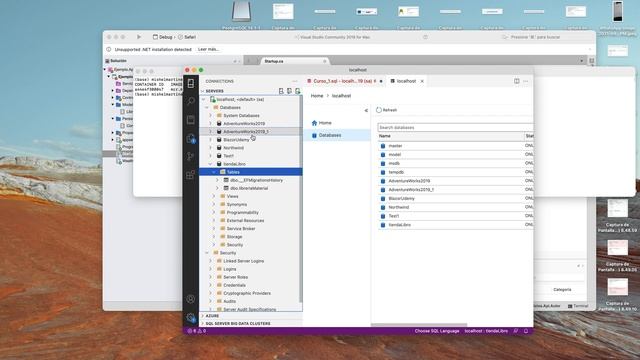640x360 pixels.
Task: Click the dashboard horizontal scrollbar
Action: coord(419,325)
